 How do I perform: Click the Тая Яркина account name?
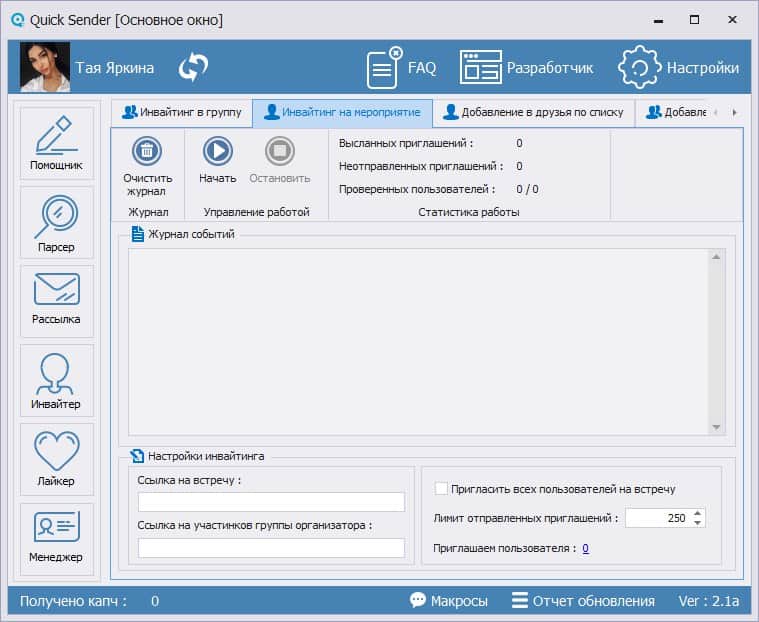point(115,68)
